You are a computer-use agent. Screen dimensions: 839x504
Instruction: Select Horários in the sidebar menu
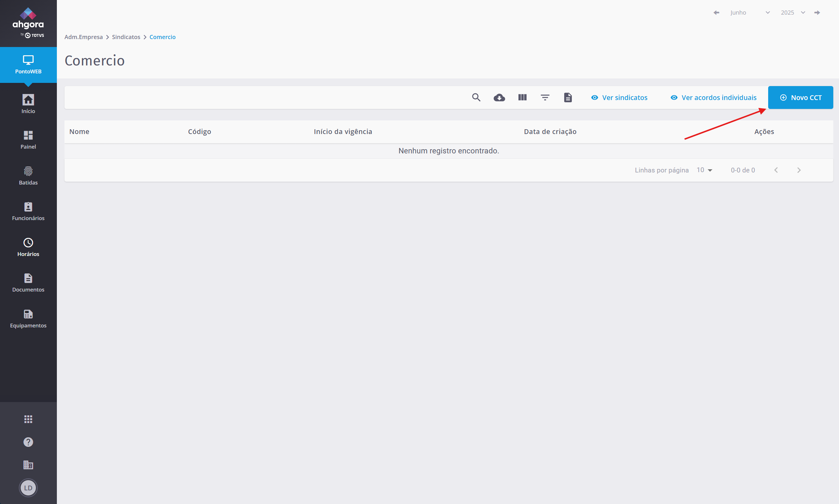[x=28, y=247]
